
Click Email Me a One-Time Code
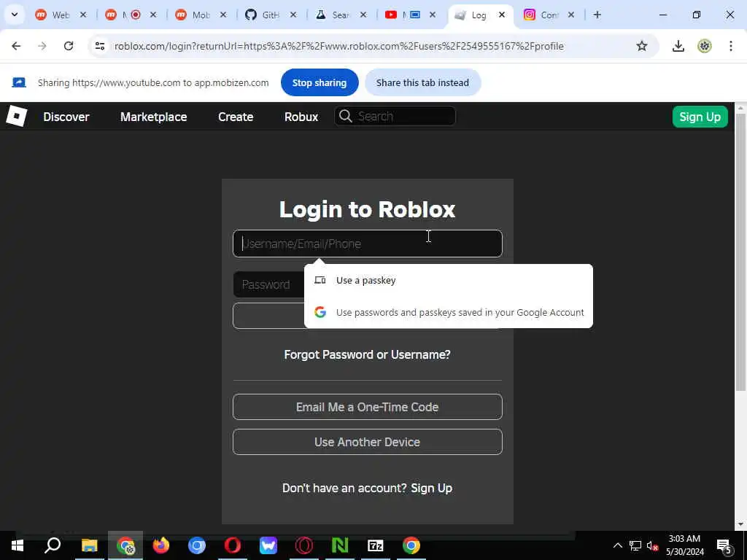click(x=368, y=407)
